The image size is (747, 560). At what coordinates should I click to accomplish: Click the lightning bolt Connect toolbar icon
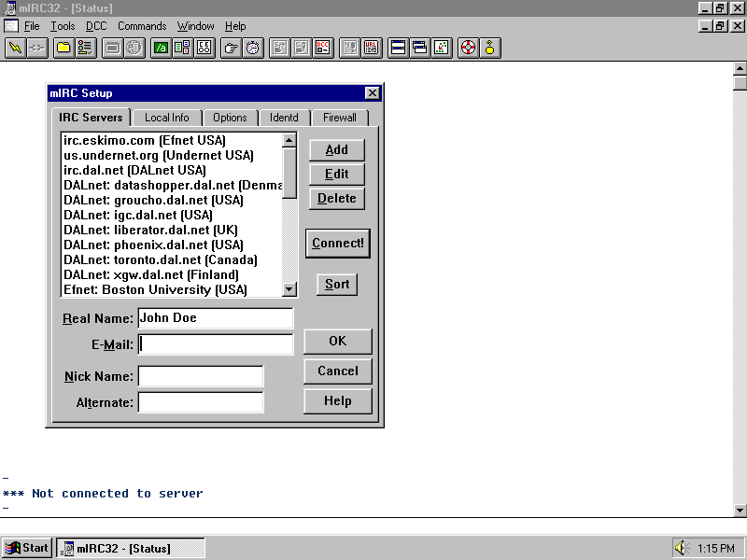15,49
